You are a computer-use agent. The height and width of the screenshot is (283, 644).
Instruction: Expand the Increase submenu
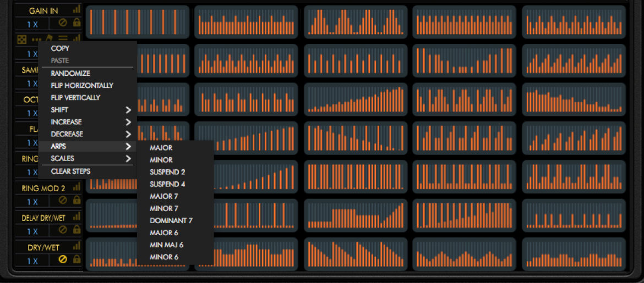[x=88, y=122]
